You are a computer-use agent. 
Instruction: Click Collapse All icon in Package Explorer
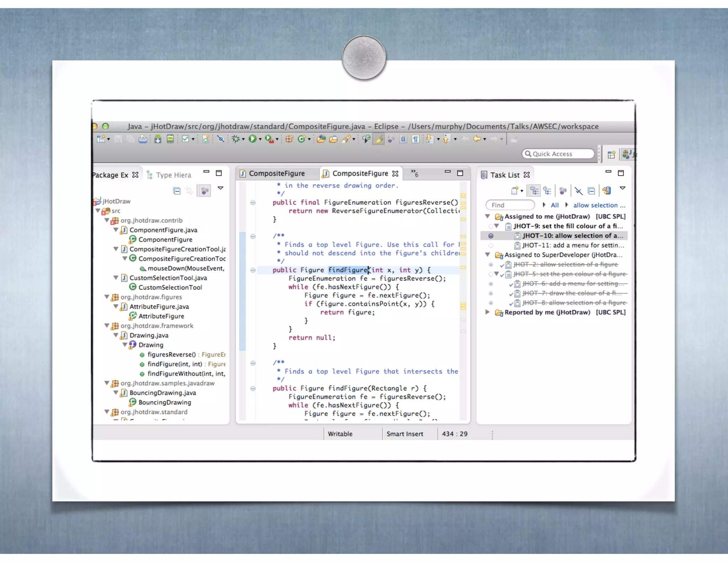click(x=177, y=191)
